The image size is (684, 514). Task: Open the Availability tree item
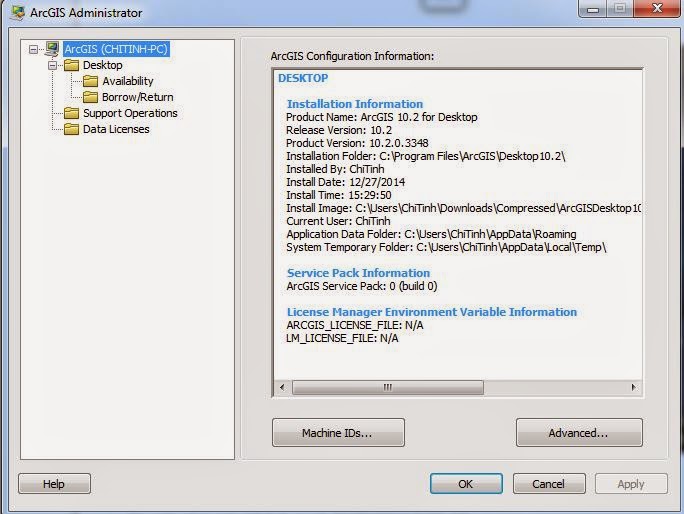pyautogui.click(x=128, y=81)
